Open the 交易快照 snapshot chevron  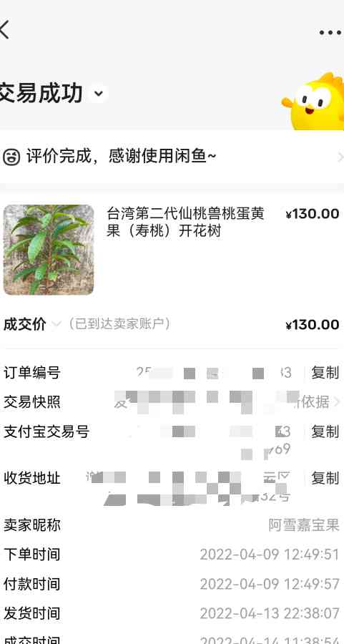338,401
